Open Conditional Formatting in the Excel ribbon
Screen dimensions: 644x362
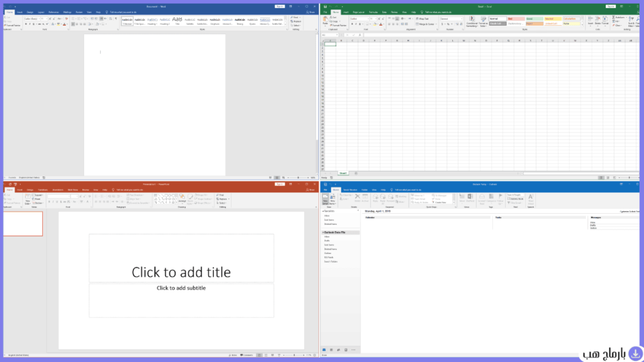pos(472,21)
